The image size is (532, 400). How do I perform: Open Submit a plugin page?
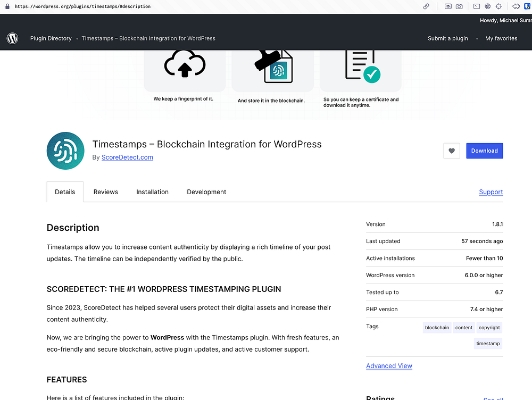tap(447, 38)
